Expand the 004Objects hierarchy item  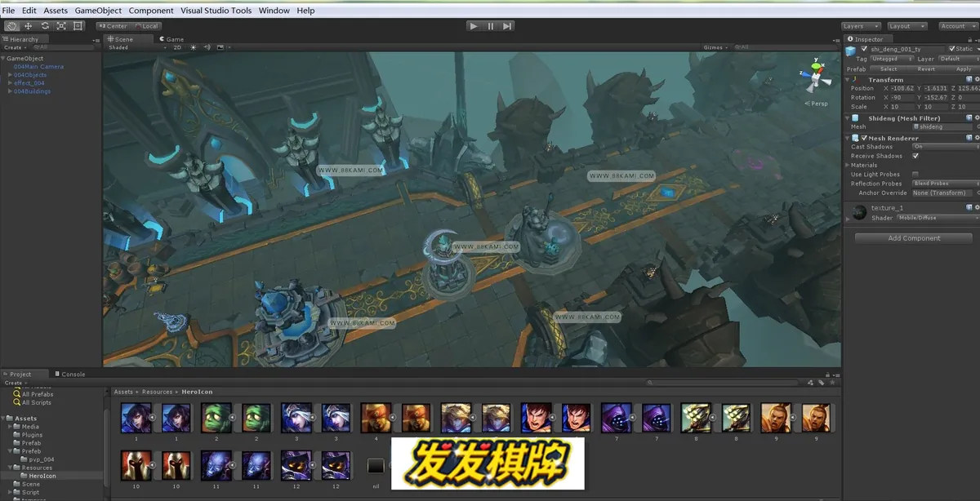(10, 75)
